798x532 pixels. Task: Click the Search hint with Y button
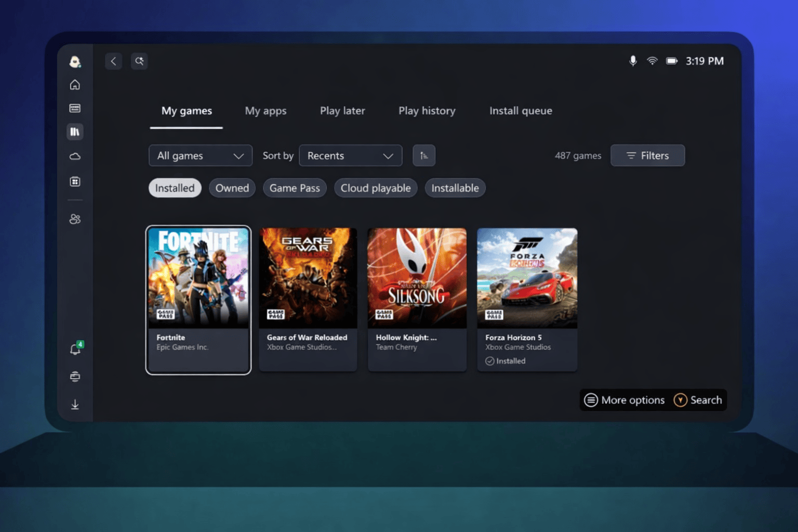point(698,400)
